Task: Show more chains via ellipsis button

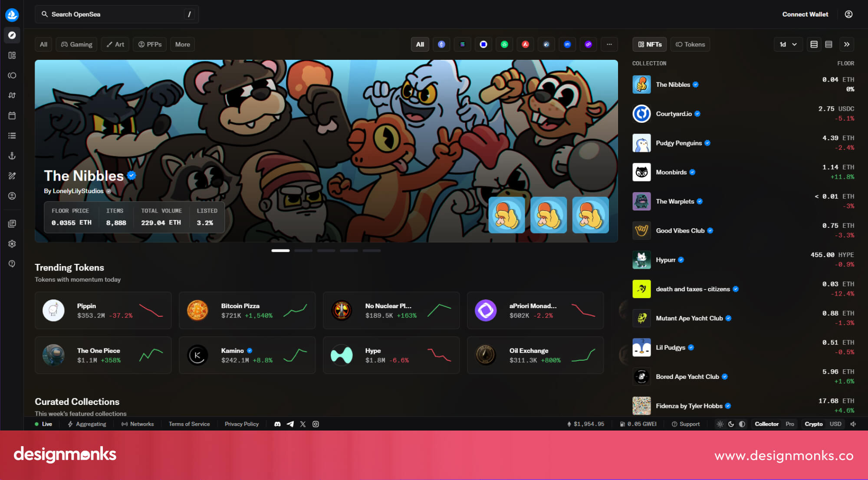Action: (609, 44)
